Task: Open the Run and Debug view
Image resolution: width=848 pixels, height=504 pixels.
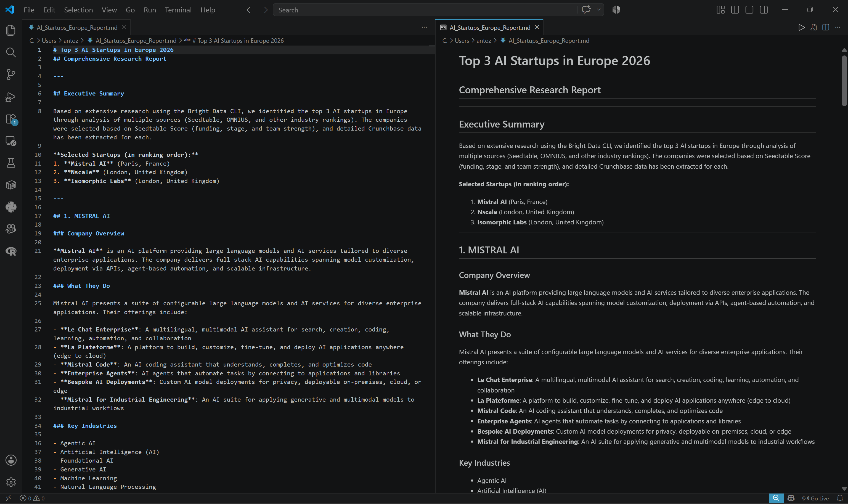Action: point(11,97)
